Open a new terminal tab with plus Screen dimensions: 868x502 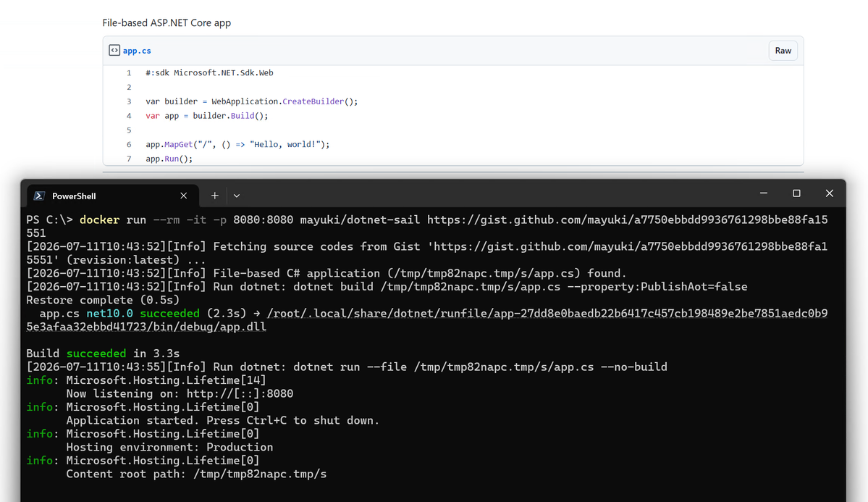[x=215, y=196]
